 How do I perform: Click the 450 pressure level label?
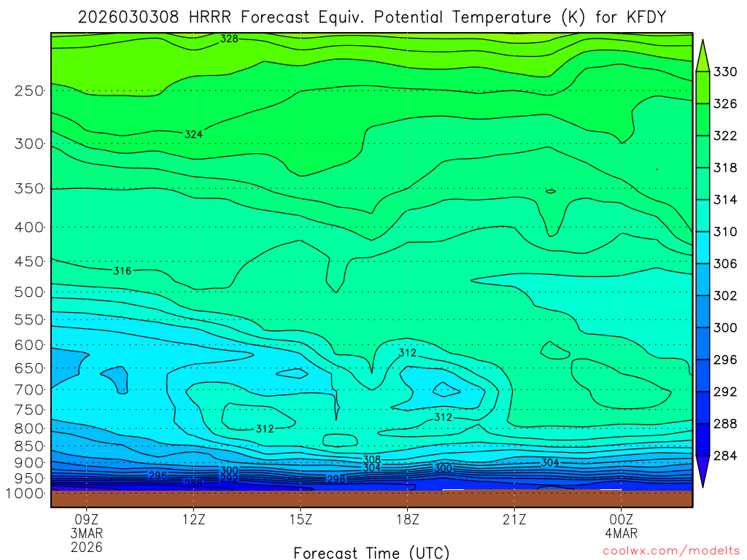click(x=29, y=262)
